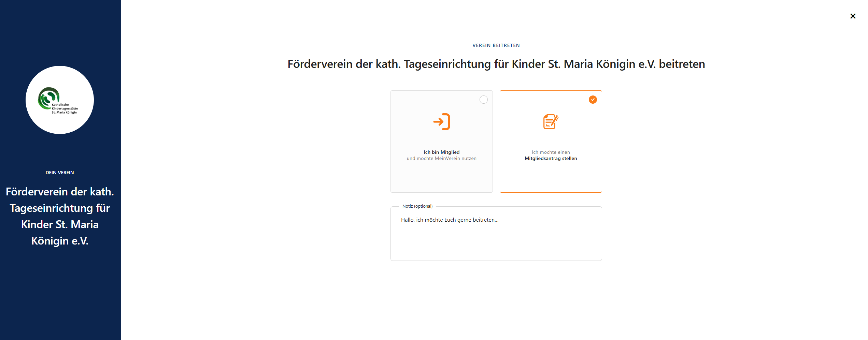Click the orange login arrow icon
This screenshot has height=340, width=868.
pyautogui.click(x=441, y=122)
